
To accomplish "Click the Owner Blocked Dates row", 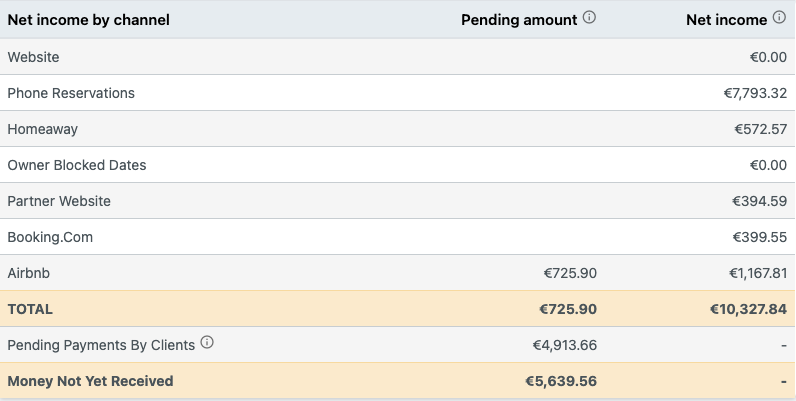I will tap(398, 165).
